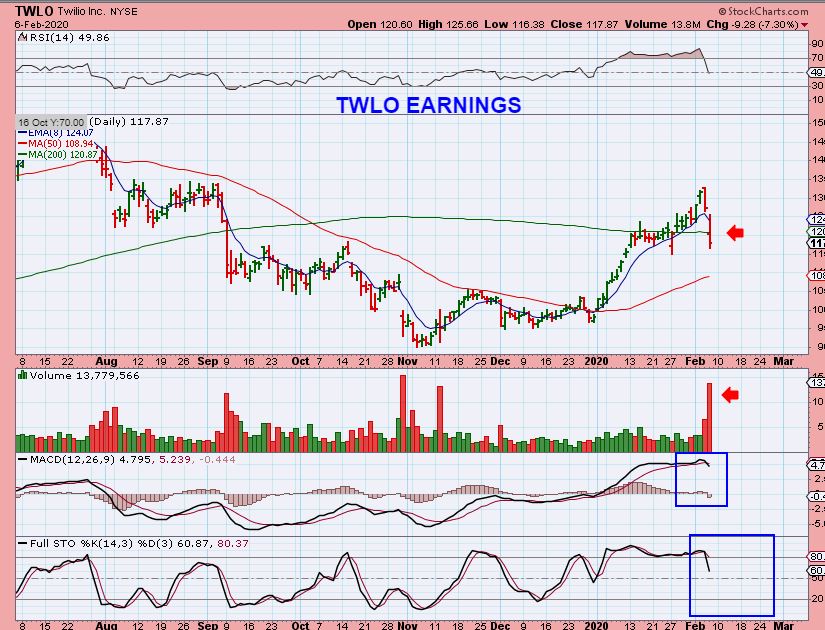Viewport: 825px width, 630px height.
Task: Click the red down-triangle change indicator
Action: pyautogui.click(x=804, y=25)
